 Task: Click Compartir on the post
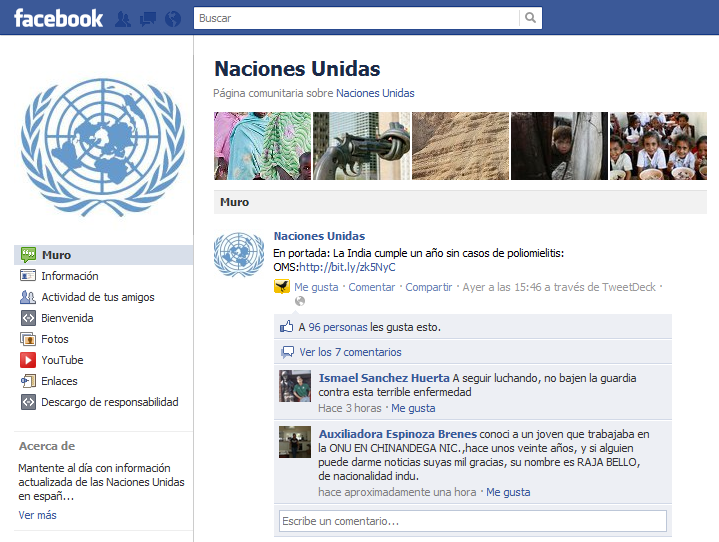pyautogui.click(x=429, y=287)
